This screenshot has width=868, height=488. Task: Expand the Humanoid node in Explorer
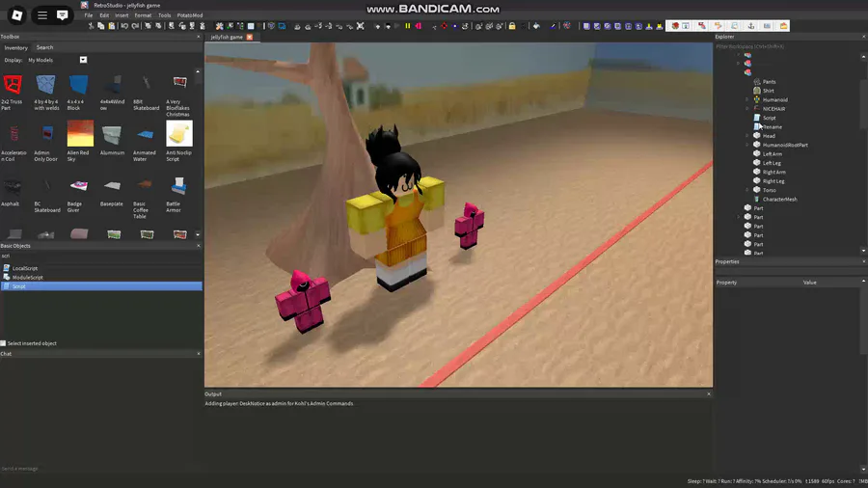click(x=746, y=99)
